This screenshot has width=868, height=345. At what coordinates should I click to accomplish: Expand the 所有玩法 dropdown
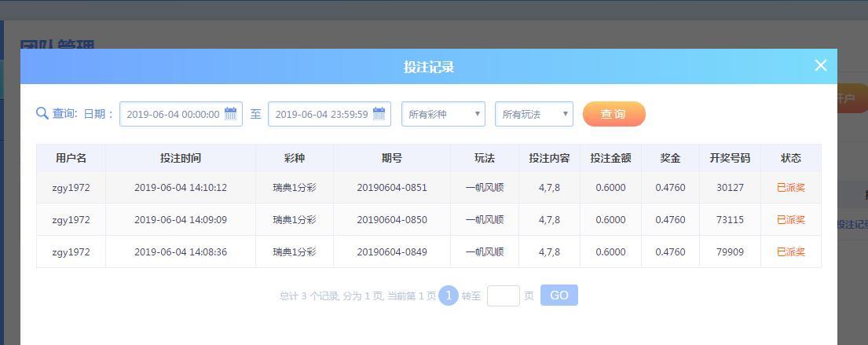pyautogui.click(x=534, y=114)
